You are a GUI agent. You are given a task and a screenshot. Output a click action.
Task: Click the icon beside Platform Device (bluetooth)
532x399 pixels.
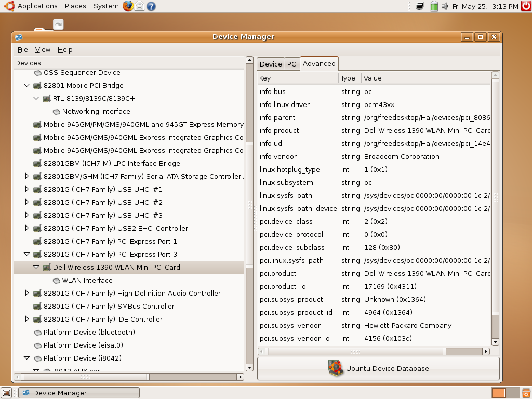coord(37,332)
